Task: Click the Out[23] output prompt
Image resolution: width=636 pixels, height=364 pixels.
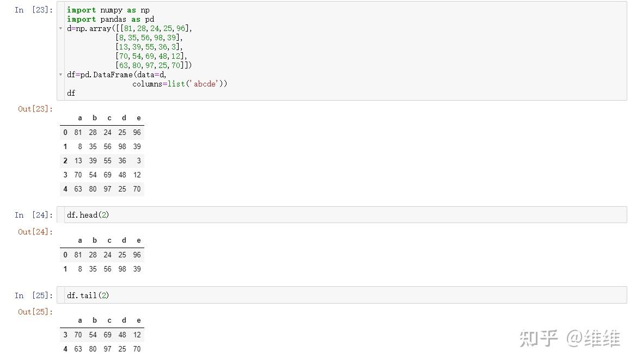Action: tap(35, 109)
